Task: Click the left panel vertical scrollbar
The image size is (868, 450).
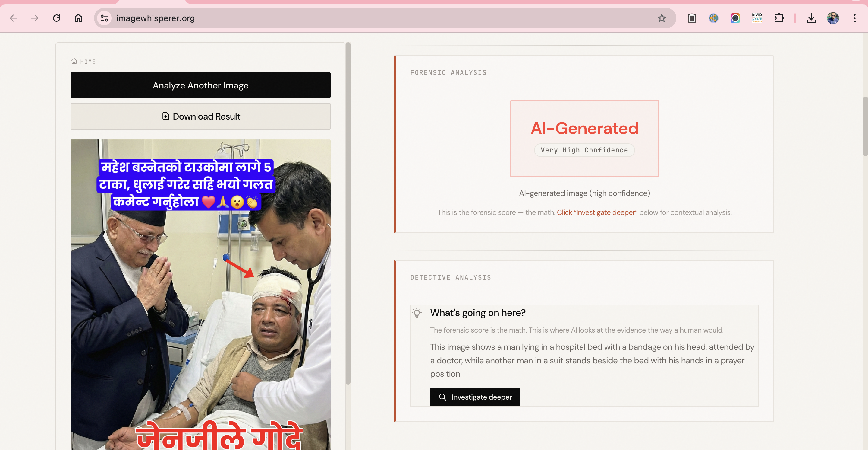Action: point(348,212)
